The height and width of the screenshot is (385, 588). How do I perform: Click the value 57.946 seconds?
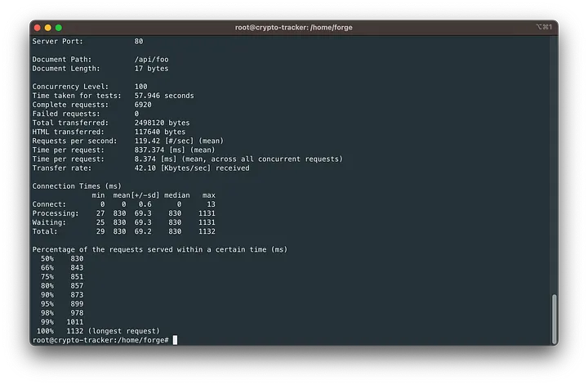pyautogui.click(x=164, y=96)
